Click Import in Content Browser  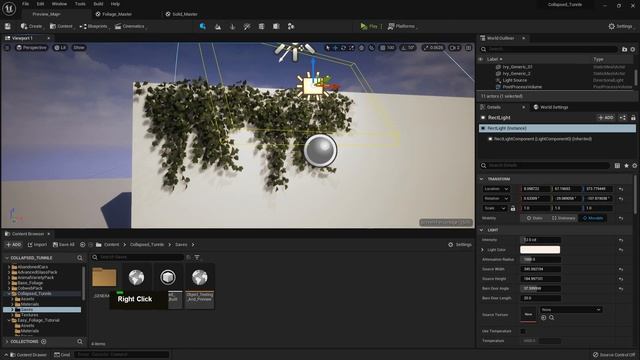[37, 245]
